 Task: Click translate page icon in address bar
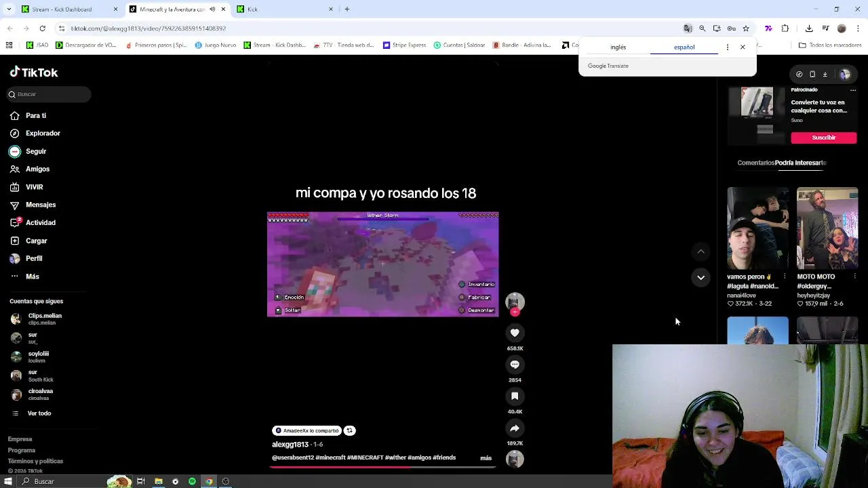[x=688, y=28]
